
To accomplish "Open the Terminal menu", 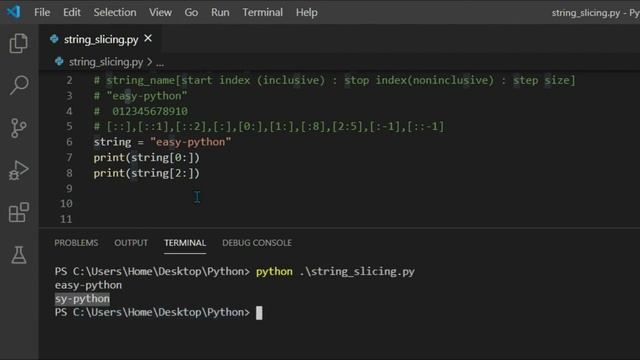I will [x=262, y=12].
